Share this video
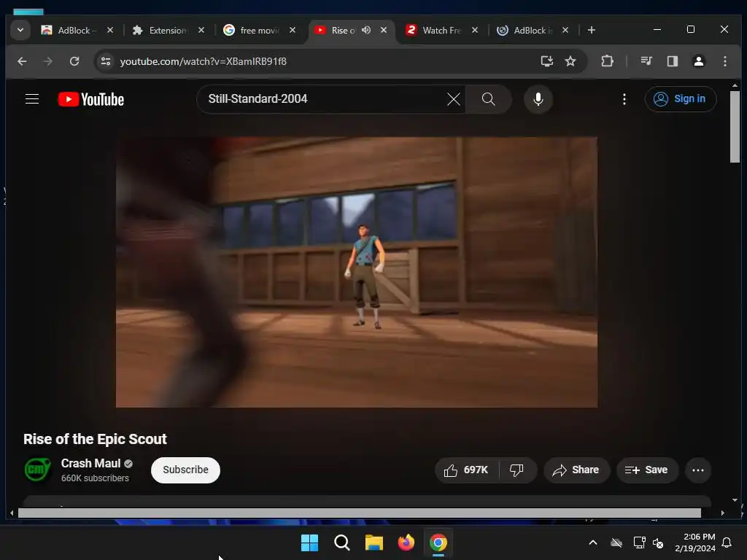 [x=576, y=470]
